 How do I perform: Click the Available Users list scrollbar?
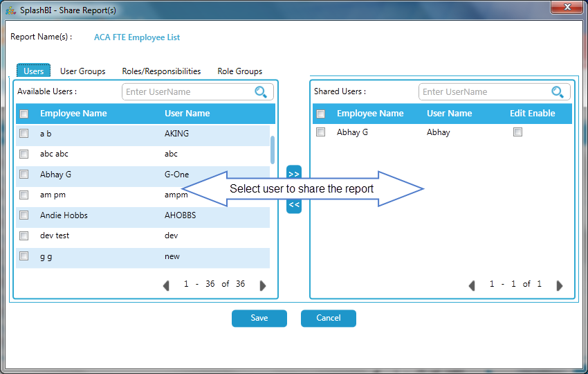(273, 150)
